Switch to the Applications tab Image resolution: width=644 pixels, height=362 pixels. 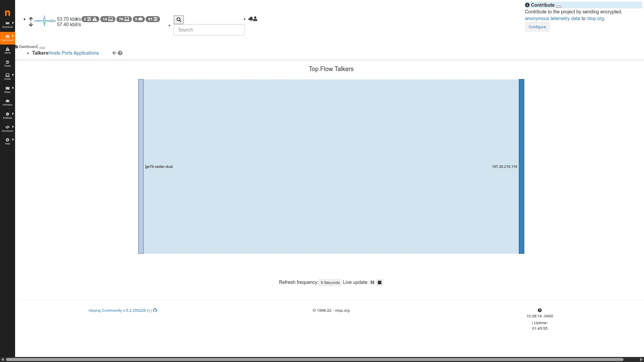click(86, 53)
